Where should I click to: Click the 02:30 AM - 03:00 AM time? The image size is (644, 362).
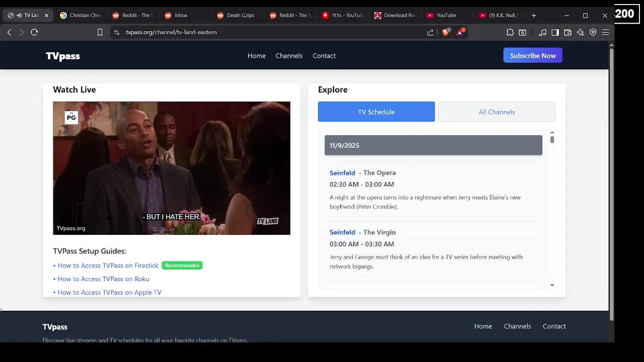pyautogui.click(x=362, y=185)
